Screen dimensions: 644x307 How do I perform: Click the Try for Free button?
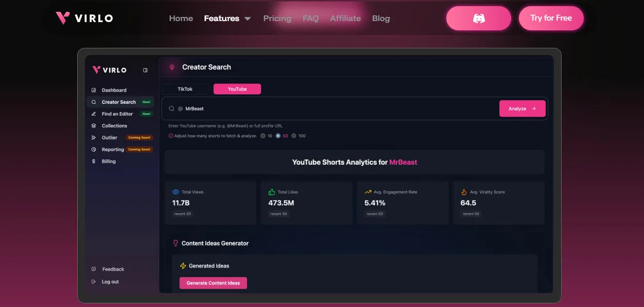(551, 17)
